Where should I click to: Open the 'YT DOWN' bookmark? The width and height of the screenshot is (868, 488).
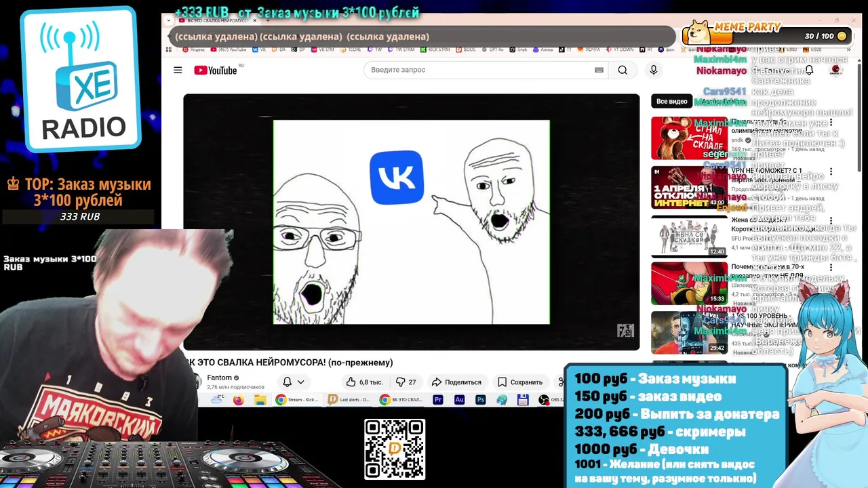619,49
